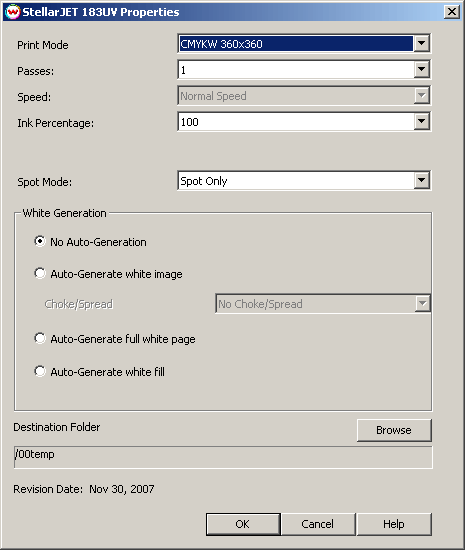Click the CMYKW 360x360 print mode field
Viewport: 465px width, 550px height.
pyautogui.click(x=296, y=44)
